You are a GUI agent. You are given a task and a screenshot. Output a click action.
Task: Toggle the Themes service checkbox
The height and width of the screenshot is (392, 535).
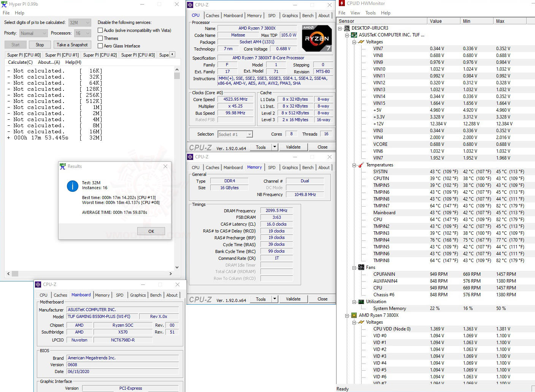click(100, 38)
